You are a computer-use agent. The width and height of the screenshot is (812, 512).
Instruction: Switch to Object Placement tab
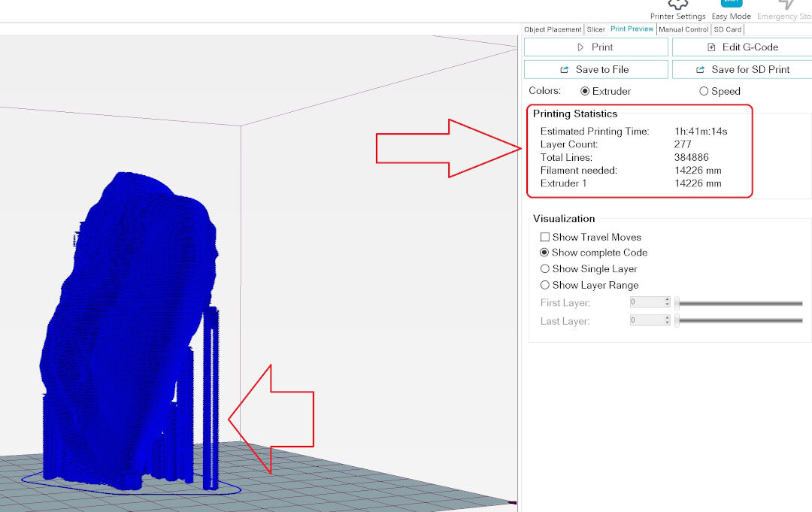pyautogui.click(x=553, y=29)
